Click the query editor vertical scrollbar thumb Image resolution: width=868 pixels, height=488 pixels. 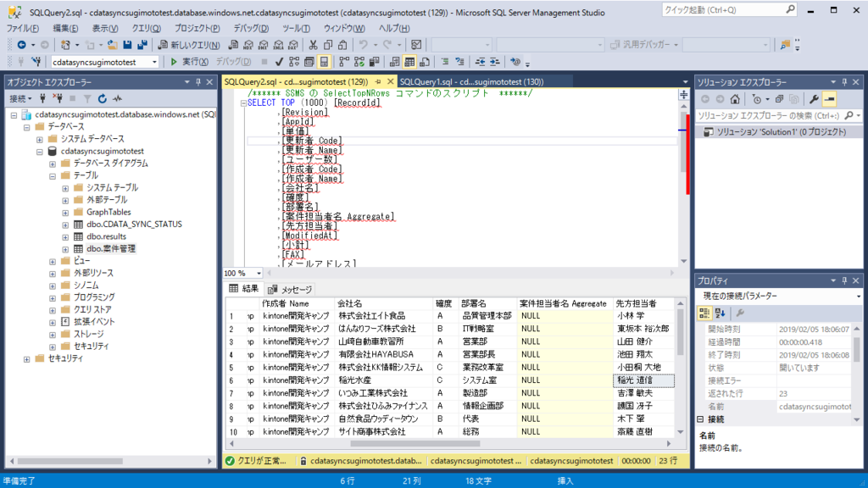pos(684,141)
